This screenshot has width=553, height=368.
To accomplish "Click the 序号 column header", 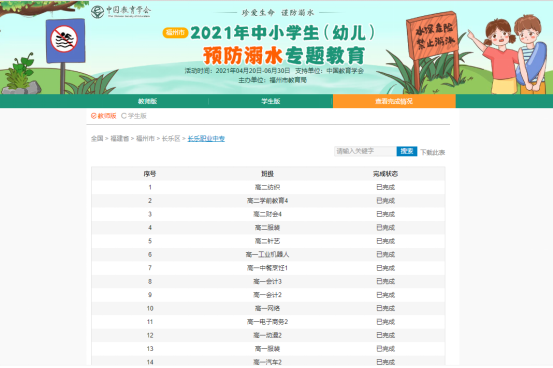I will [150, 174].
